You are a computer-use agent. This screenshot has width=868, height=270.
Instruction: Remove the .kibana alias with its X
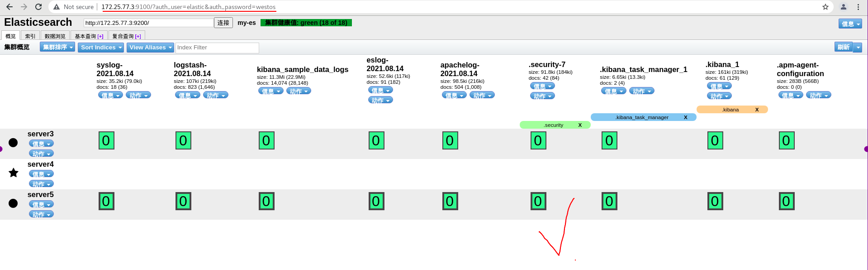click(757, 110)
